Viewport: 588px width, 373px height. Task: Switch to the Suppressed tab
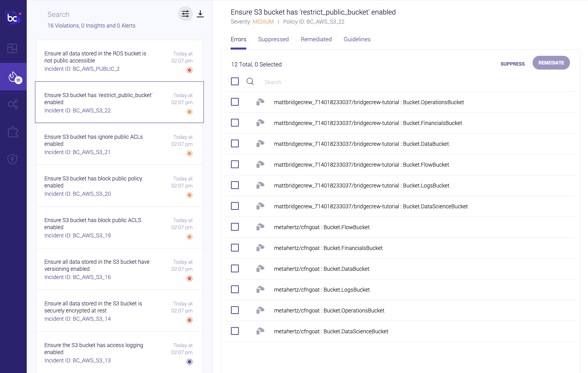(x=273, y=39)
